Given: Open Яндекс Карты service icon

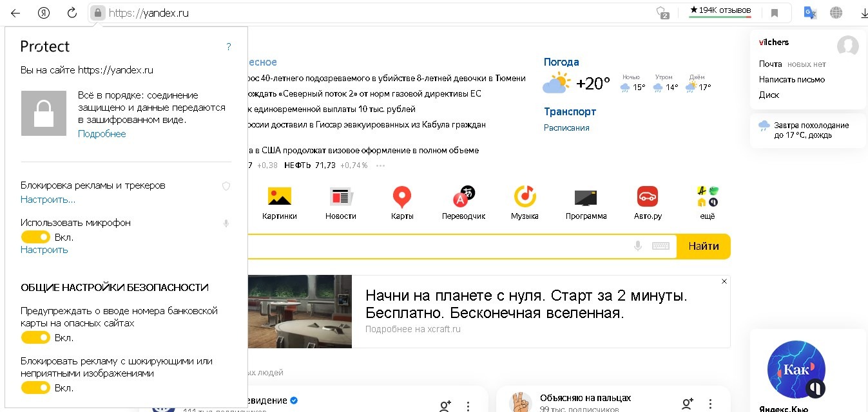Looking at the screenshot, I should click(x=402, y=197).
